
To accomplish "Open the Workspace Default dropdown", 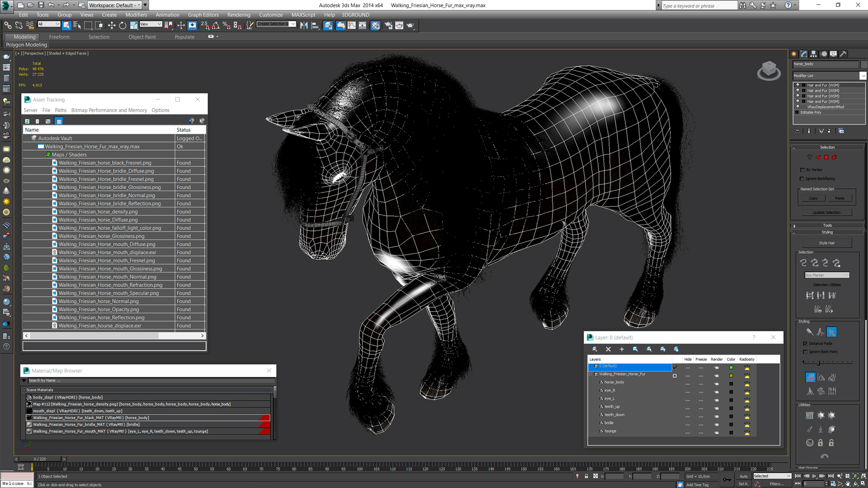I will coord(114,5).
